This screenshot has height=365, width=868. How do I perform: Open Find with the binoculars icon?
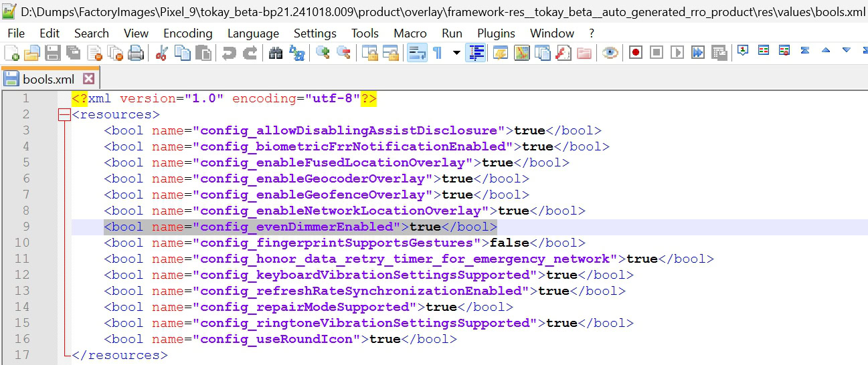click(x=276, y=53)
